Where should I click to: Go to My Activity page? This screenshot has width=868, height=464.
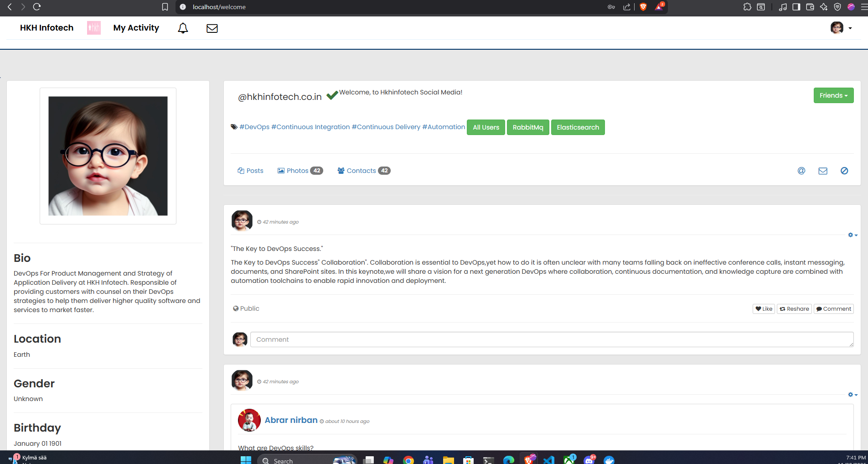pyautogui.click(x=136, y=28)
